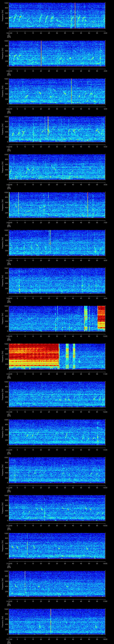Click the 3:05:00 start time label

[9, 184]
